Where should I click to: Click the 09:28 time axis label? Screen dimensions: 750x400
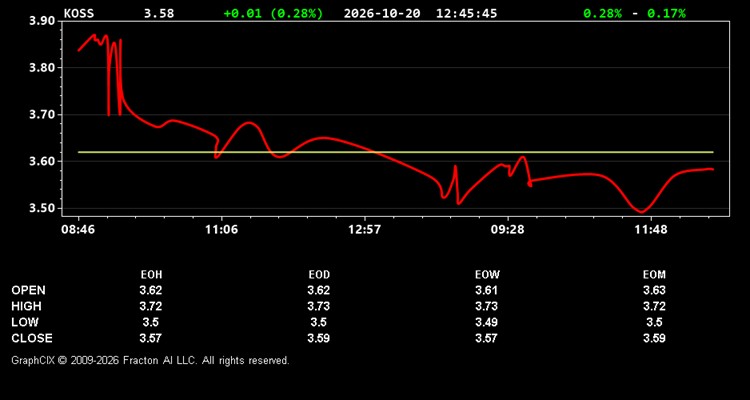507,230
